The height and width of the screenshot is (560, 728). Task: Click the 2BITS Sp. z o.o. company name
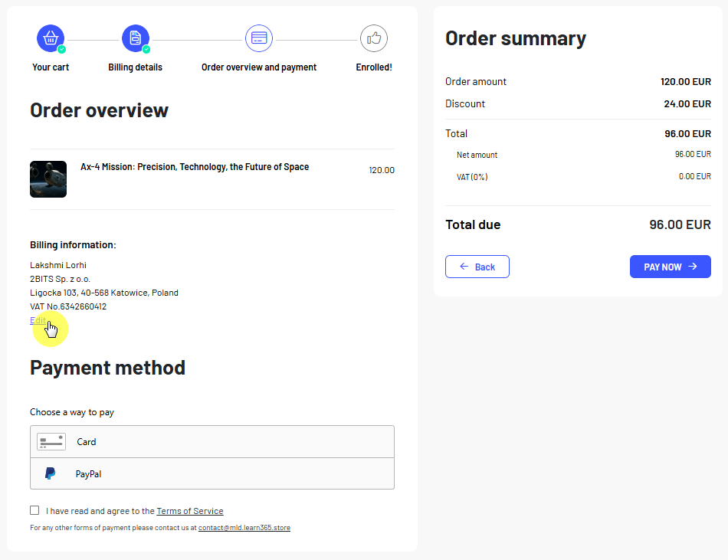[60, 279]
